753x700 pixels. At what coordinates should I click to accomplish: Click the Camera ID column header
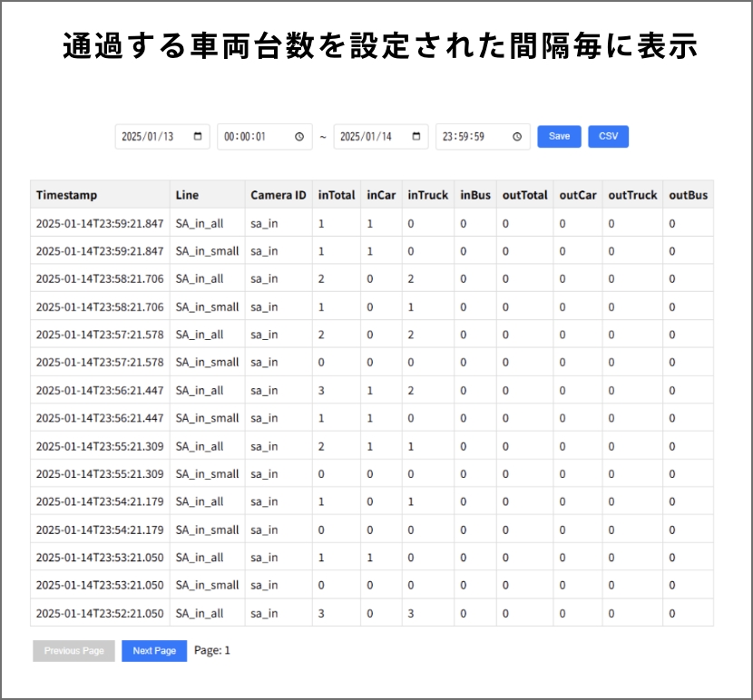[279, 195]
